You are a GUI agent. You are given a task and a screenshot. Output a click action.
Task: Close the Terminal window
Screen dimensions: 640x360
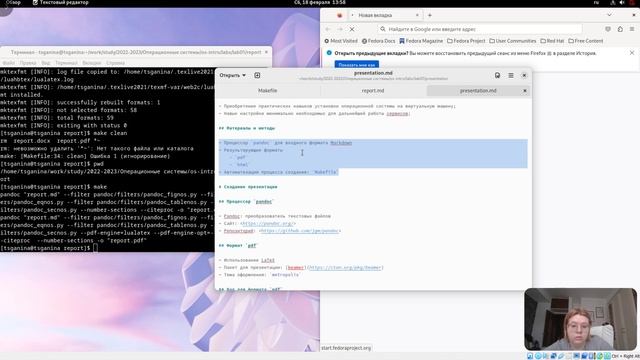click(266, 52)
